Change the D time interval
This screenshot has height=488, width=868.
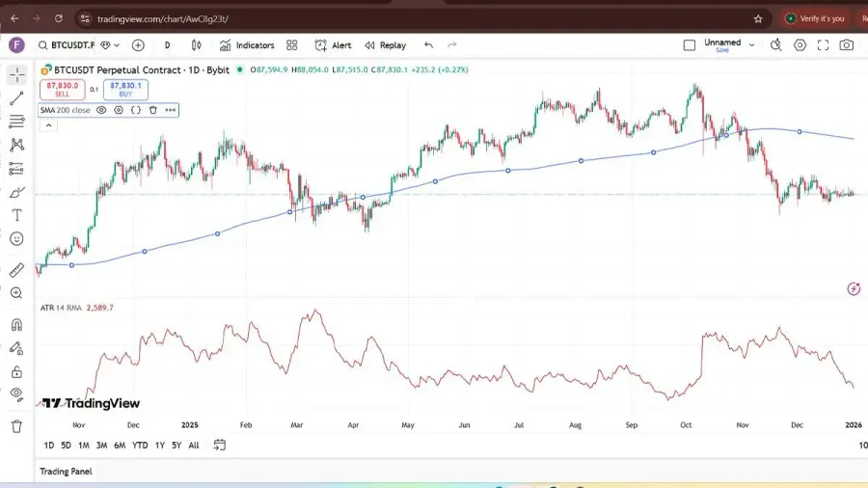pyautogui.click(x=167, y=45)
